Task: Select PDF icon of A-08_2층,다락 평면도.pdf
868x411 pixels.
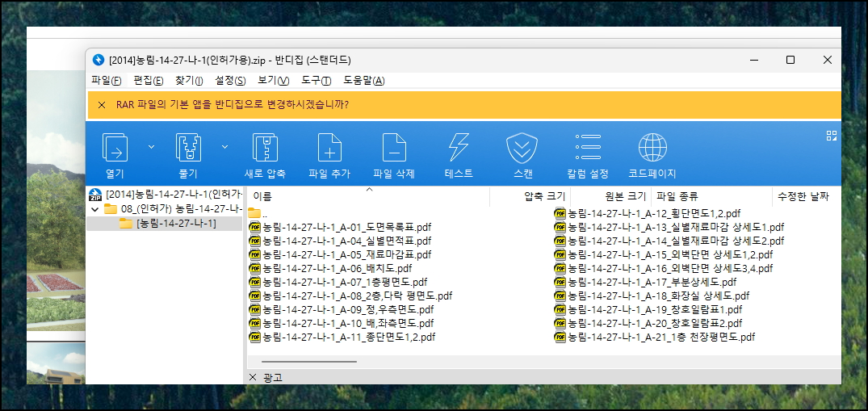Action: [x=254, y=296]
